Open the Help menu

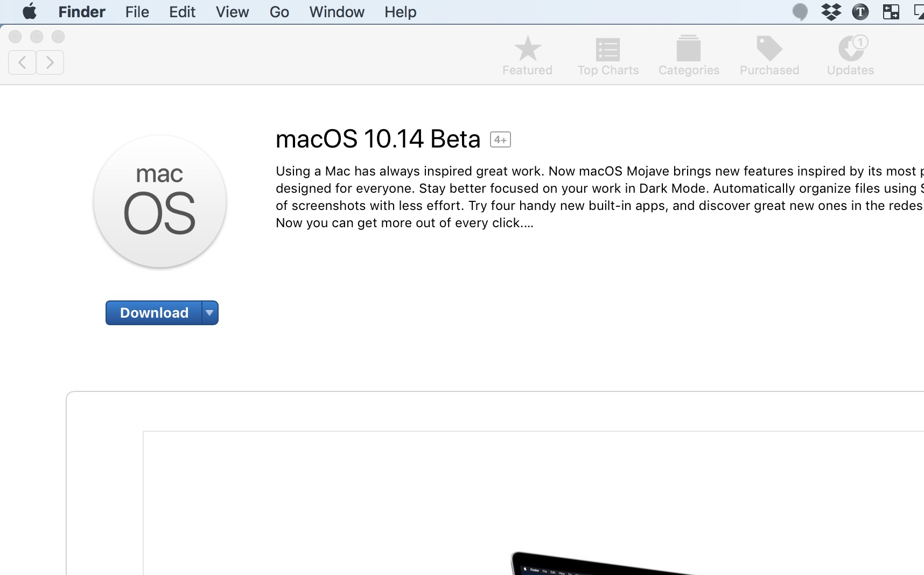click(400, 12)
